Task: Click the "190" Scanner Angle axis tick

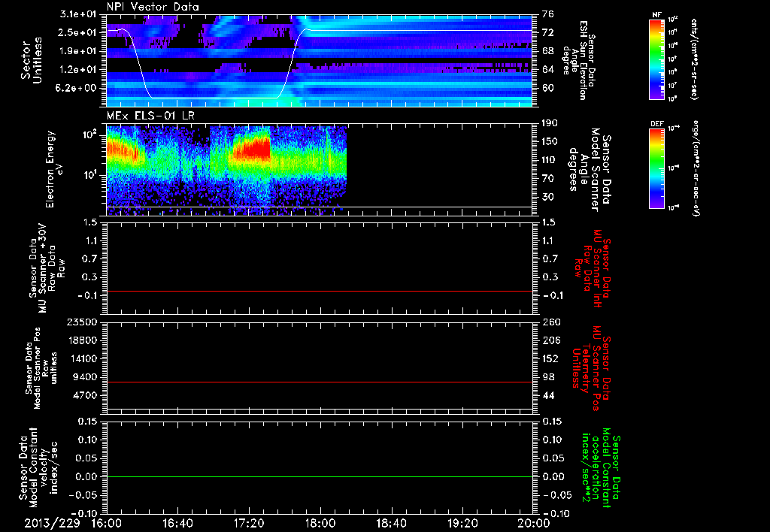Action: pos(550,123)
